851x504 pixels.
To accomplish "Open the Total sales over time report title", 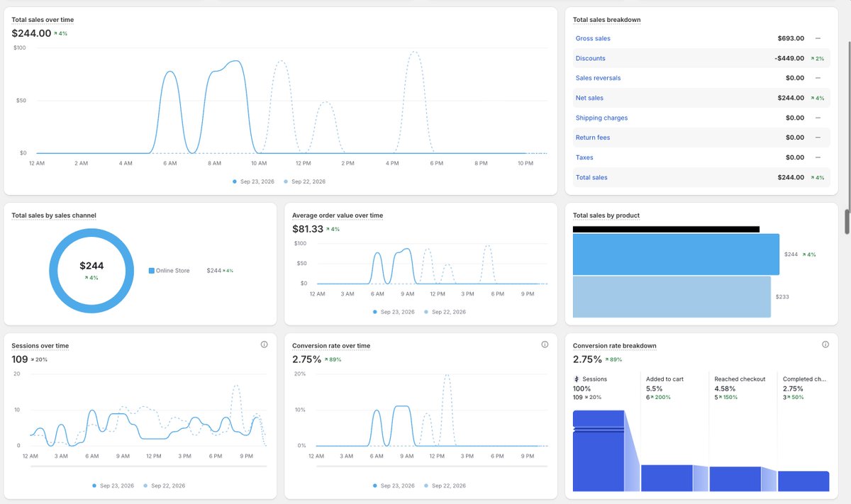I will (43, 20).
